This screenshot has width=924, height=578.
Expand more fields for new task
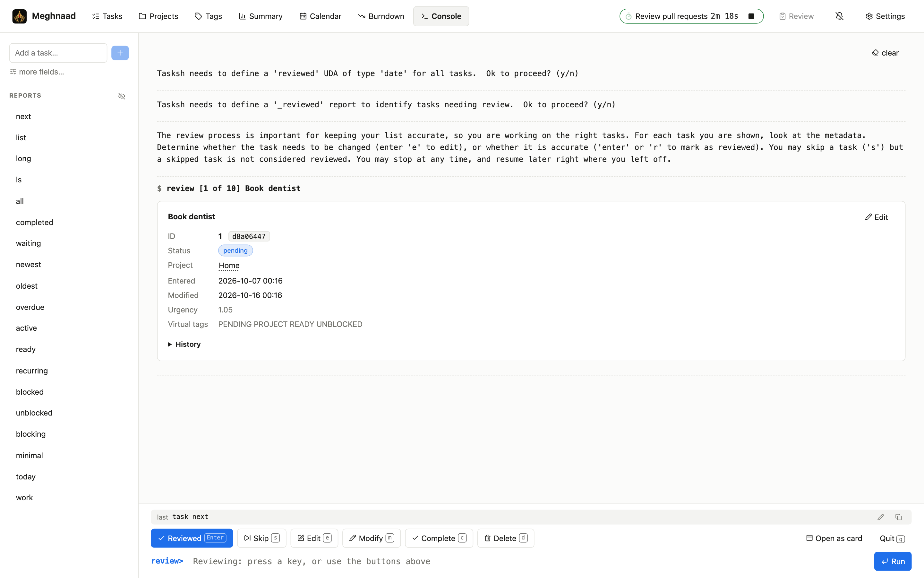pyautogui.click(x=37, y=72)
